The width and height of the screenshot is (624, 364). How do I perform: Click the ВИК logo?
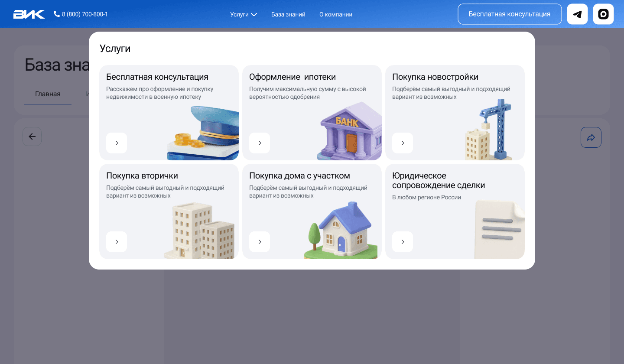(x=29, y=14)
